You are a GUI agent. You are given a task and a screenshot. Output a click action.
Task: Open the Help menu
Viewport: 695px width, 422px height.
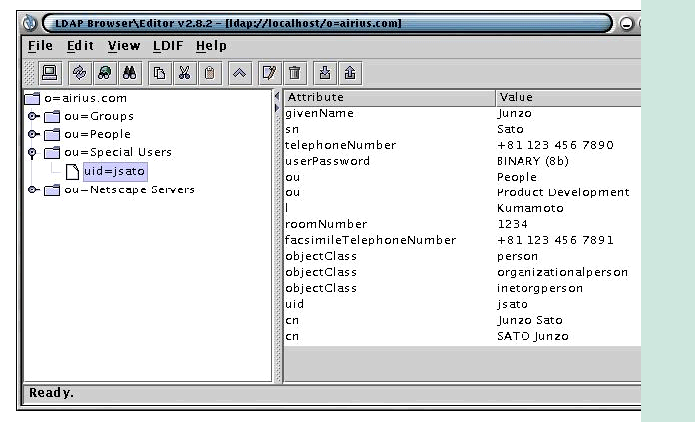211,46
